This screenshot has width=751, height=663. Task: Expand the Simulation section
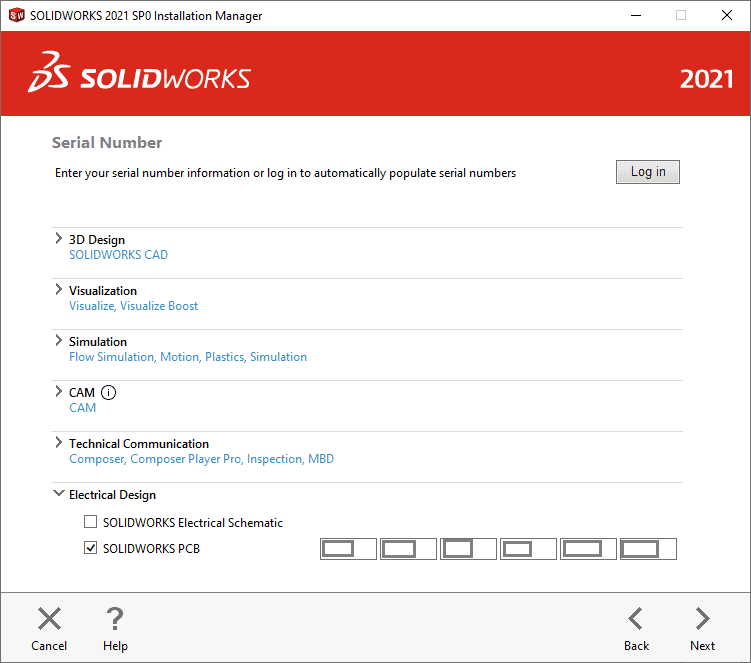pyautogui.click(x=58, y=340)
